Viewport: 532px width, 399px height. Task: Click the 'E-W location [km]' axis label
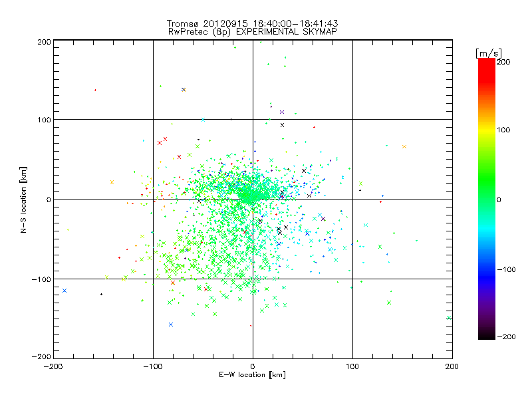(252, 374)
